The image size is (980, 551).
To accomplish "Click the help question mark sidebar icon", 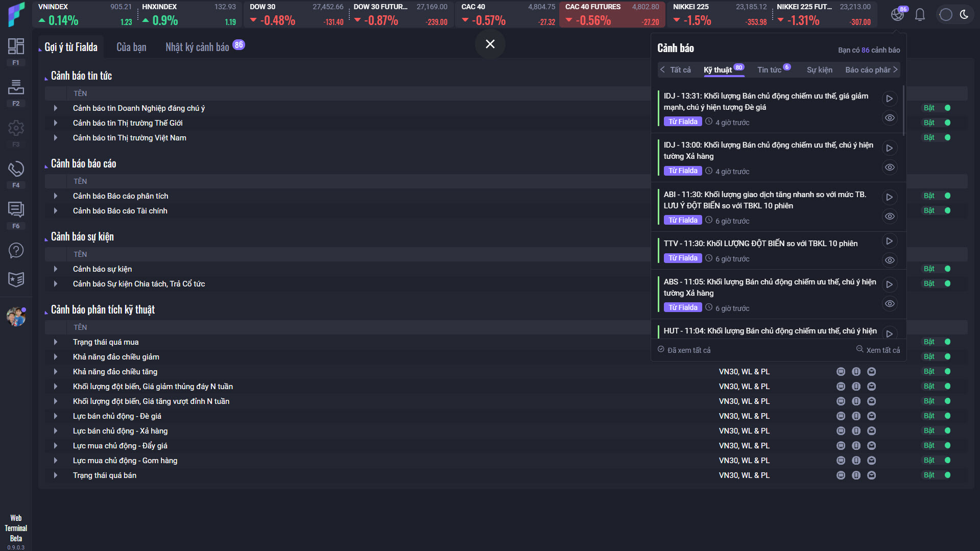I will click(x=16, y=250).
